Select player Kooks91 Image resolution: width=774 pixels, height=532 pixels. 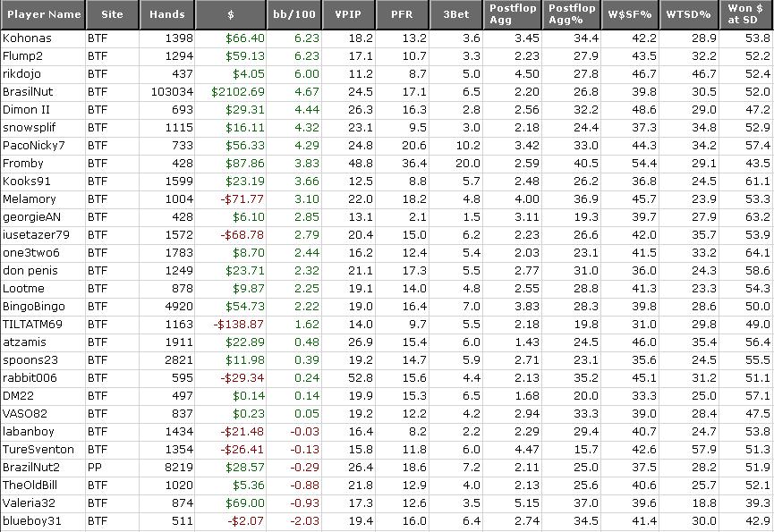pos(27,181)
